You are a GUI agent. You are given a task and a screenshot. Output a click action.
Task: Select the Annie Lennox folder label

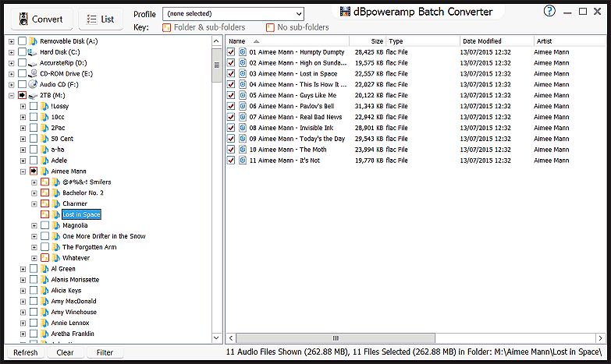tap(70, 323)
